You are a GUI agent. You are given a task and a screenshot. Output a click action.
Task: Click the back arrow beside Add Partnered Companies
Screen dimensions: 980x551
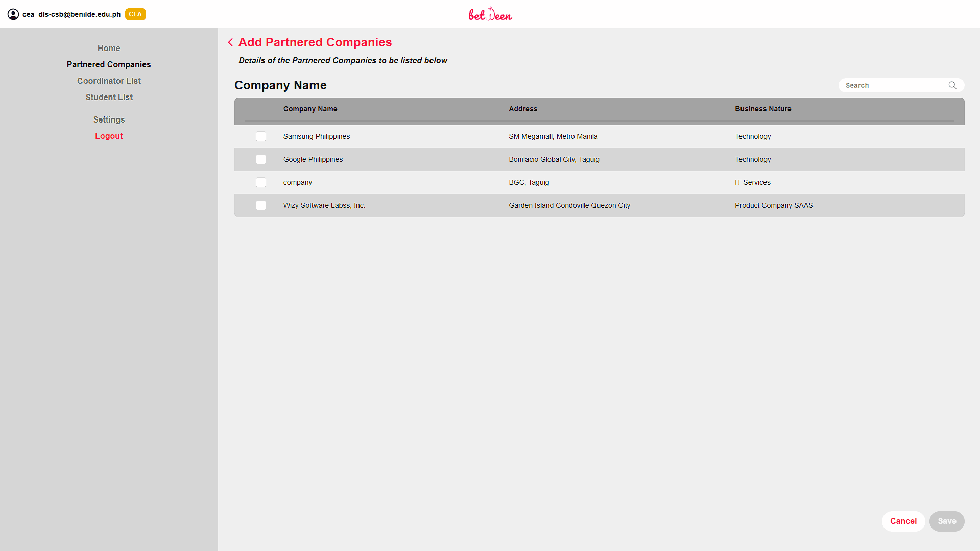point(230,42)
